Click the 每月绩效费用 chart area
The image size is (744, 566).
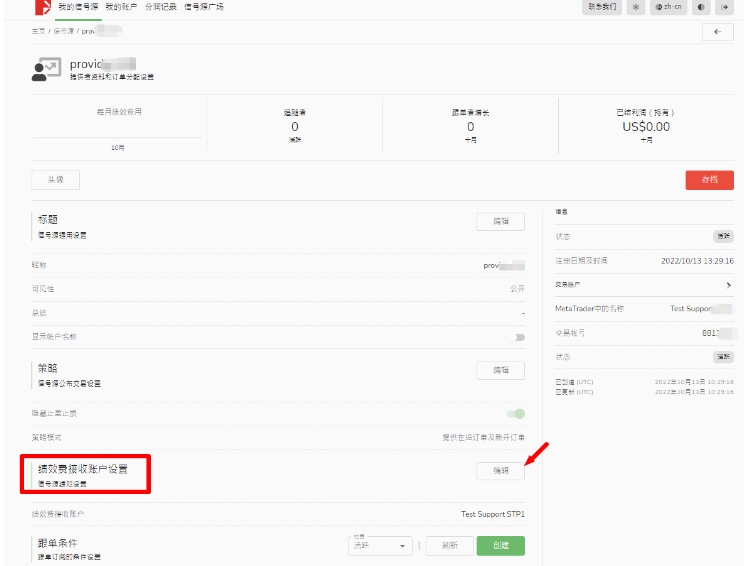click(x=119, y=128)
